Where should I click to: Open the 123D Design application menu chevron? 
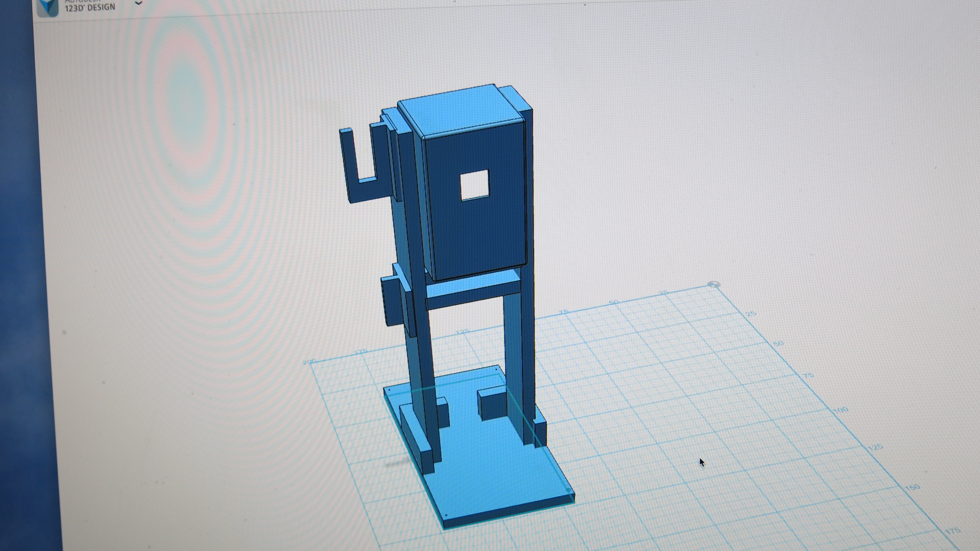point(139,3)
